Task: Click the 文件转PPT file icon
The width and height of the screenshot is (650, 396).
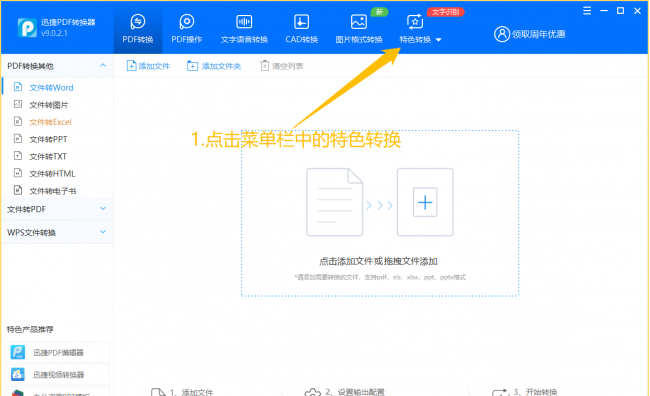Action: (18, 138)
